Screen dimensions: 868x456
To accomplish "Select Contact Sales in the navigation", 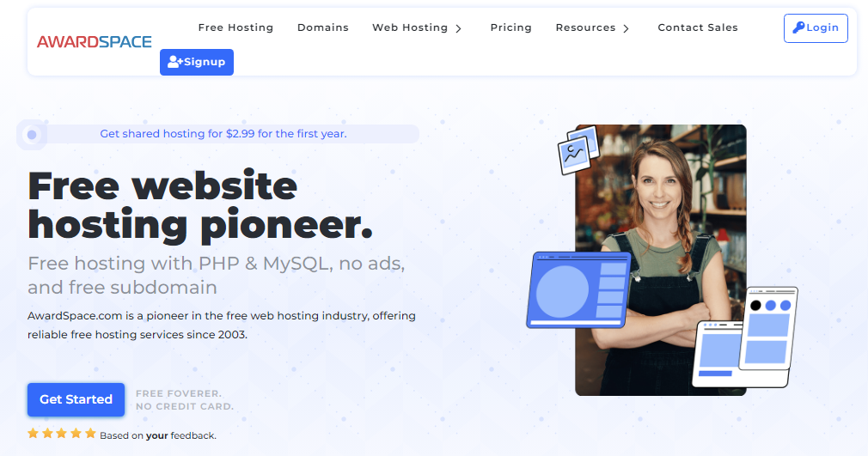I will tap(697, 27).
